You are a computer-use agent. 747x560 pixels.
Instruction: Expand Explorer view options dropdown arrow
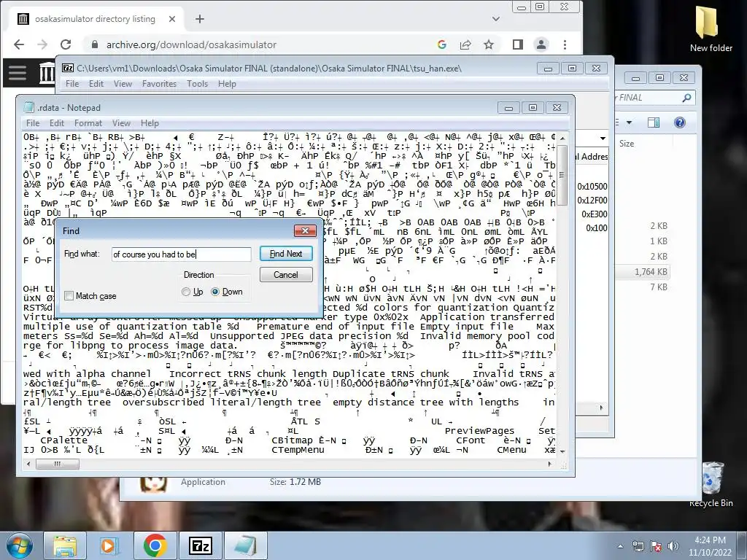click(x=629, y=122)
